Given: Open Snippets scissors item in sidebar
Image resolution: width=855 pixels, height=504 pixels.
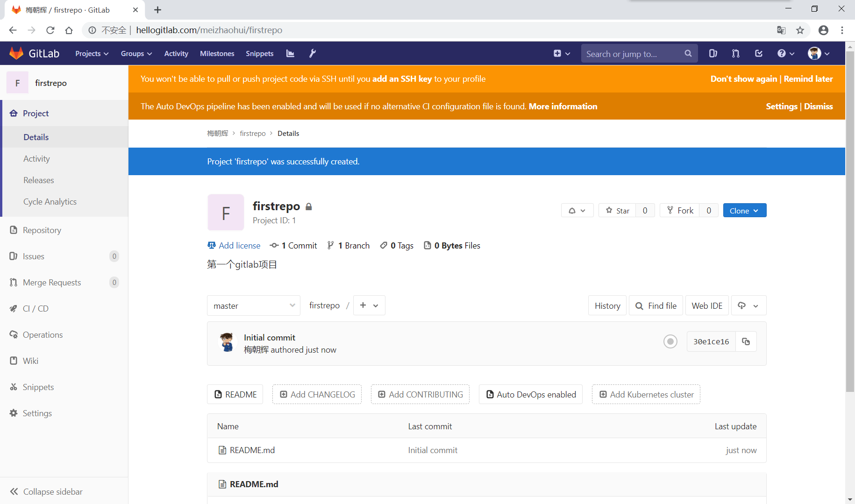Looking at the screenshot, I should pos(64,387).
